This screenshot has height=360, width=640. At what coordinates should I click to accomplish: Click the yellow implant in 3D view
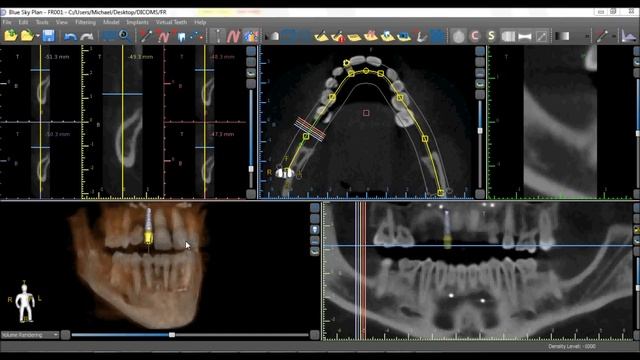(x=149, y=238)
